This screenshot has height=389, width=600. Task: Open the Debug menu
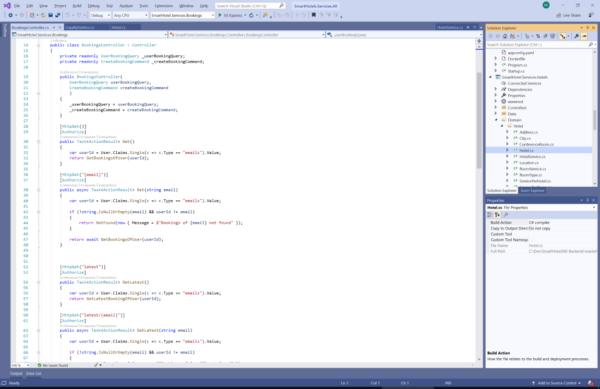(93, 6)
